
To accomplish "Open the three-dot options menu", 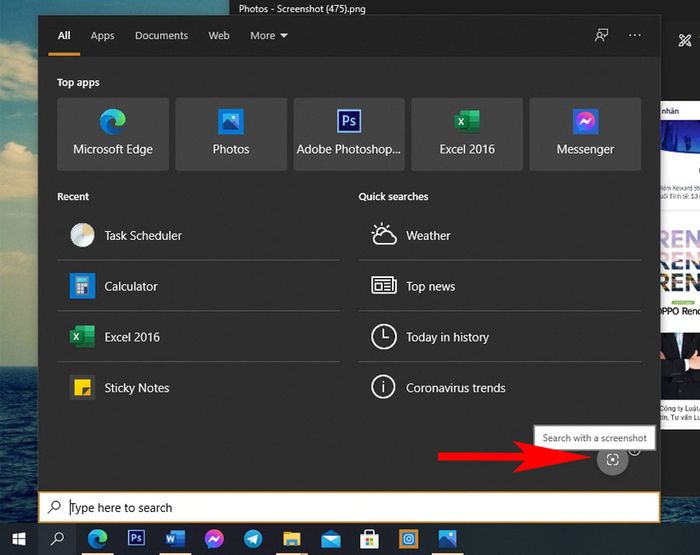I will [634, 35].
